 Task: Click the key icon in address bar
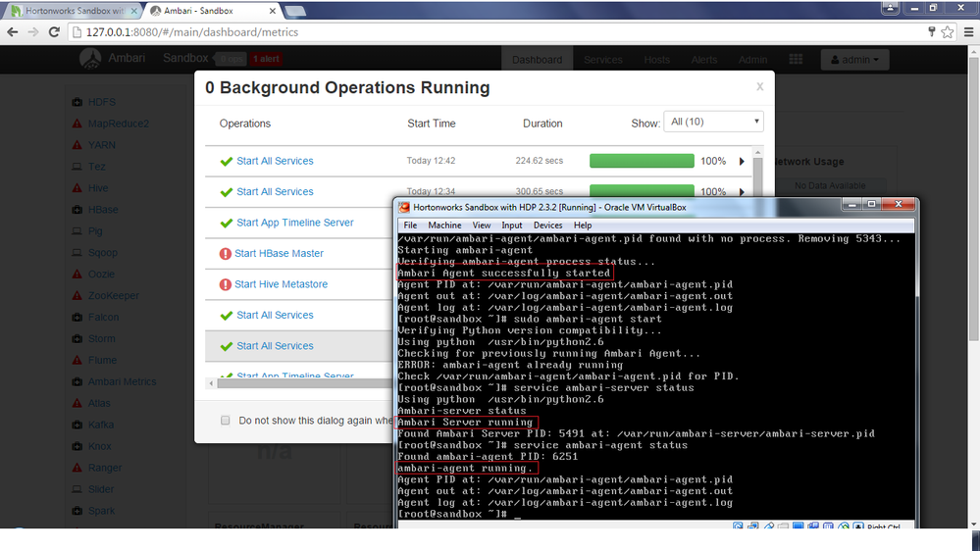click(931, 31)
